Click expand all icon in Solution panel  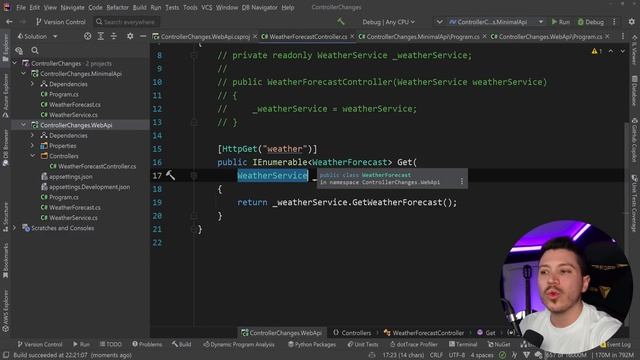point(100,36)
